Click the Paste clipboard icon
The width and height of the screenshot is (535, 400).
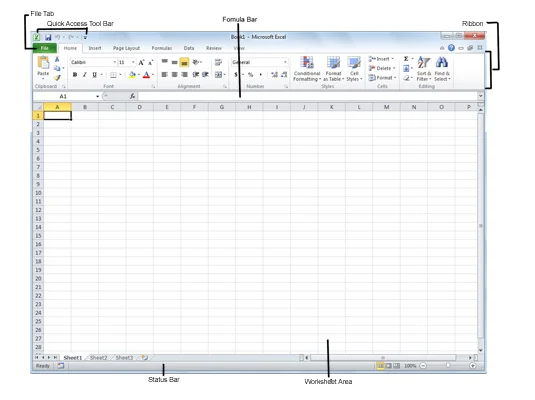click(x=43, y=63)
